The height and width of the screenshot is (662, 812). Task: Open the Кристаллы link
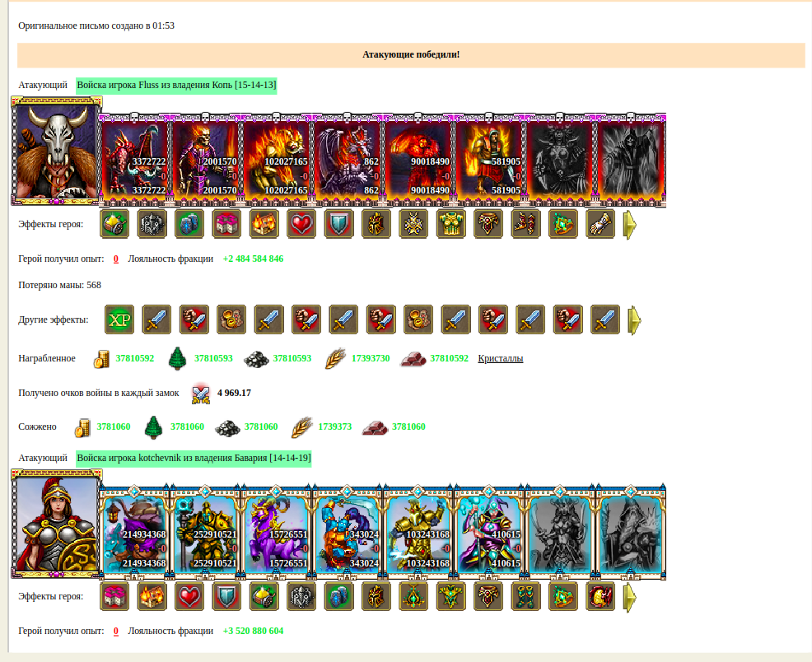click(500, 358)
